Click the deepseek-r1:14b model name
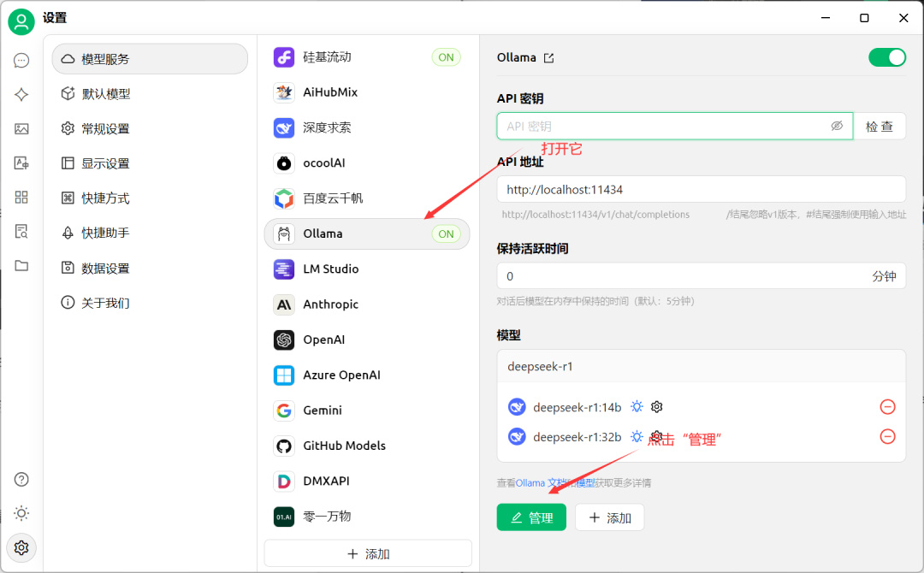Screen dimensions: 924x573 click(577, 407)
